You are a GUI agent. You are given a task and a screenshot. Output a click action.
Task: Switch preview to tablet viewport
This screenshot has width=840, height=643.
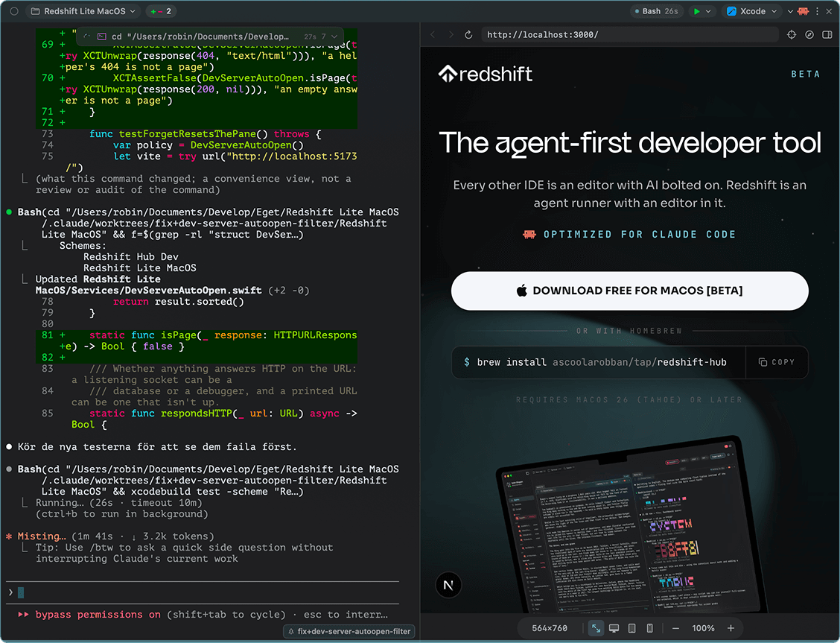(632, 628)
